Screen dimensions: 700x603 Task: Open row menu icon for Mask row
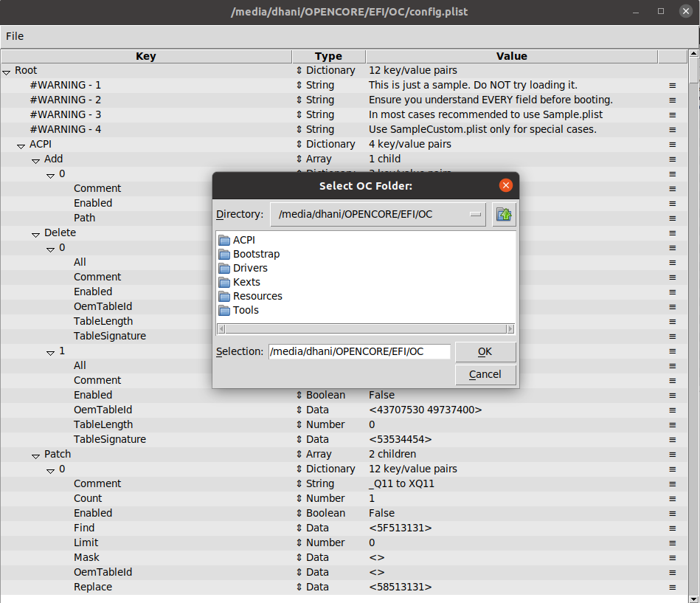[x=672, y=557]
